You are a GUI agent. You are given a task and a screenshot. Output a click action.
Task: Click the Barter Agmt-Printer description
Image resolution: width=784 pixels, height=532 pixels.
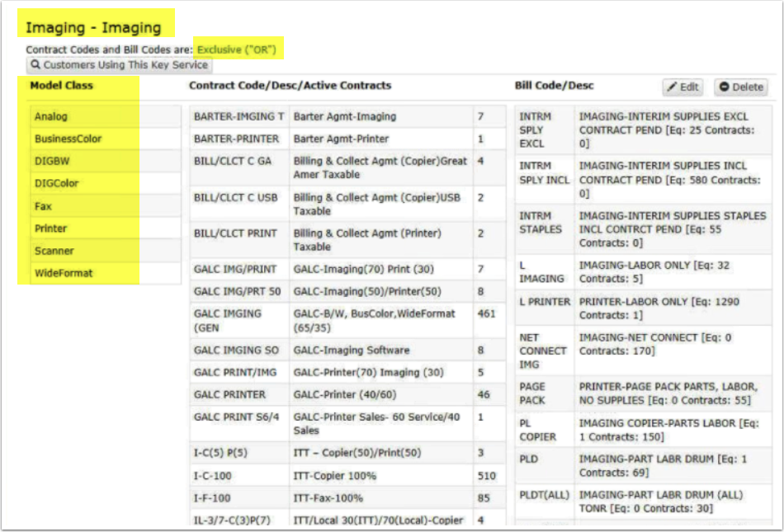pos(341,139)
